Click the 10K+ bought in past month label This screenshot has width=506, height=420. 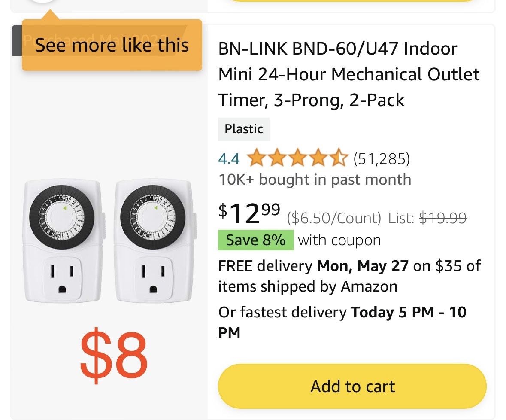tap(314, 180)
